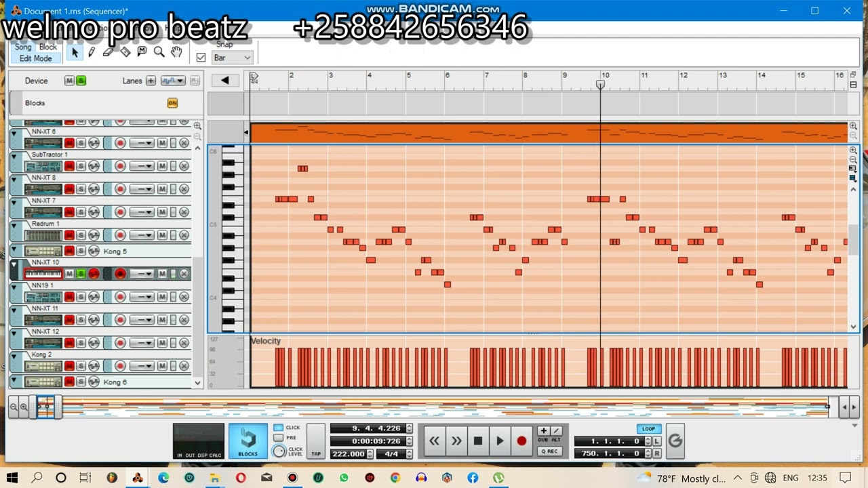The width and height of the screenshot is (868, 488).
Task: Toggle the Snap checkbox
Action: (x=201, y=58)
